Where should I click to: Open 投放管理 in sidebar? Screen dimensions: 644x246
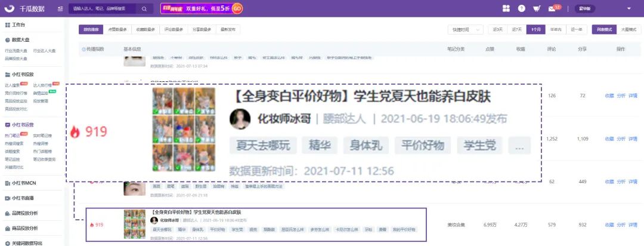(x=41, y=101)
